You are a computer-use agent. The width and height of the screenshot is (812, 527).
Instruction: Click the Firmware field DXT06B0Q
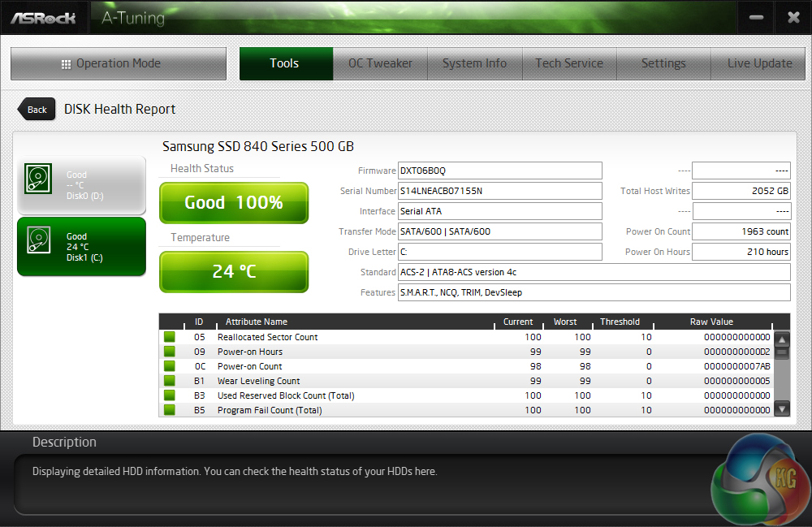point(499,171)
